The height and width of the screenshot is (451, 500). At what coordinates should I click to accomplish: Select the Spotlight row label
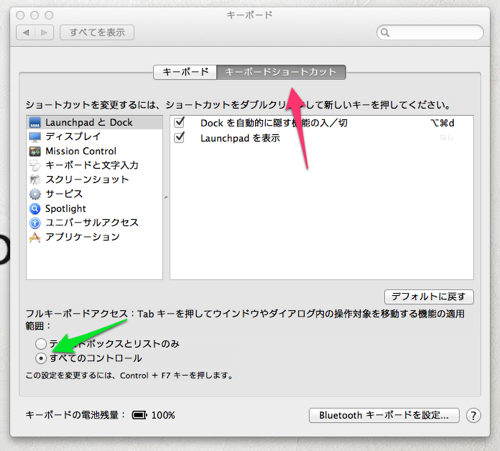[x=66, y=209]
